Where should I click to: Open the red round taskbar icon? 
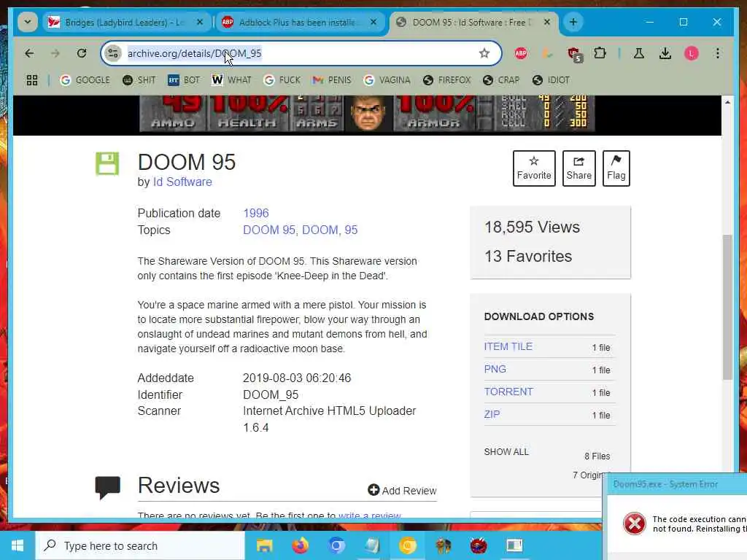(479, 545)
